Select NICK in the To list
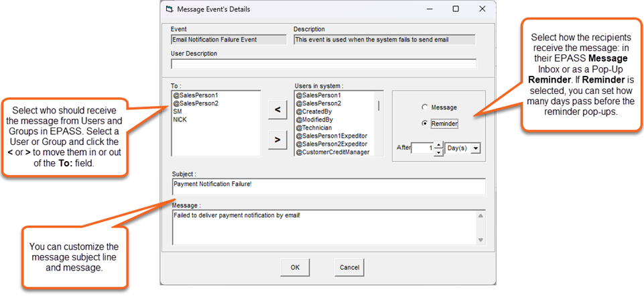Image resolution: width=644 pixels, height=298 pixels. (180, 119)
